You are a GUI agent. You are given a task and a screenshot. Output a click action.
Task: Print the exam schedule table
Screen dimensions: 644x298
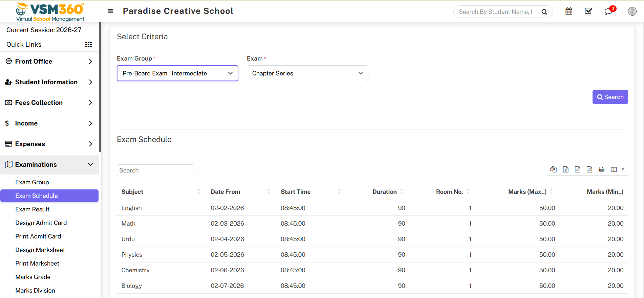tap(601, 169)
